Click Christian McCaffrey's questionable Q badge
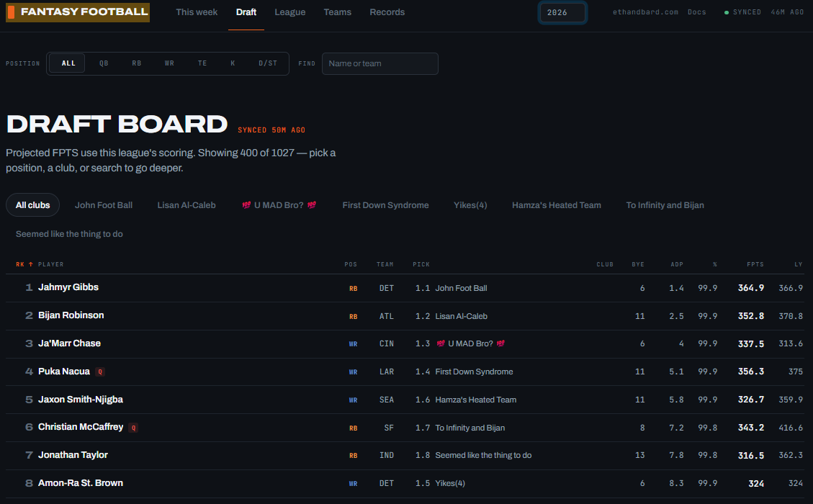The height and width of the screenshot is (504, 813). 133,428
